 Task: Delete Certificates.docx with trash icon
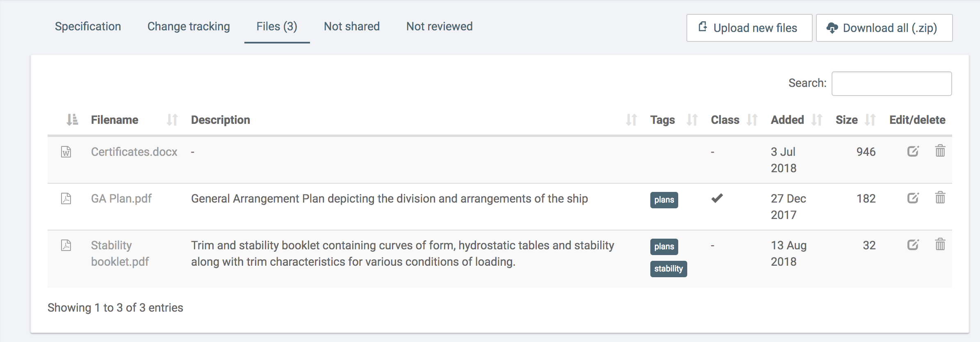[940, 151]
